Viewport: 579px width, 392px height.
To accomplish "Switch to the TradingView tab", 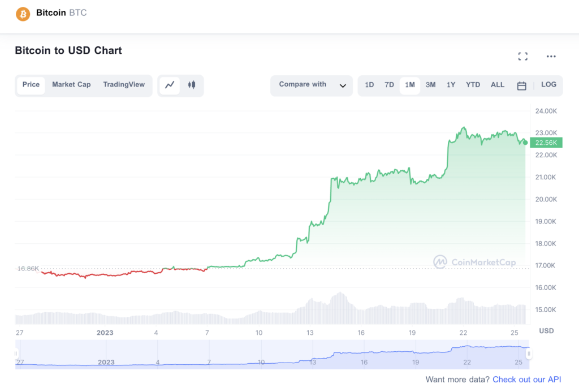I will (x=124, y=85).
